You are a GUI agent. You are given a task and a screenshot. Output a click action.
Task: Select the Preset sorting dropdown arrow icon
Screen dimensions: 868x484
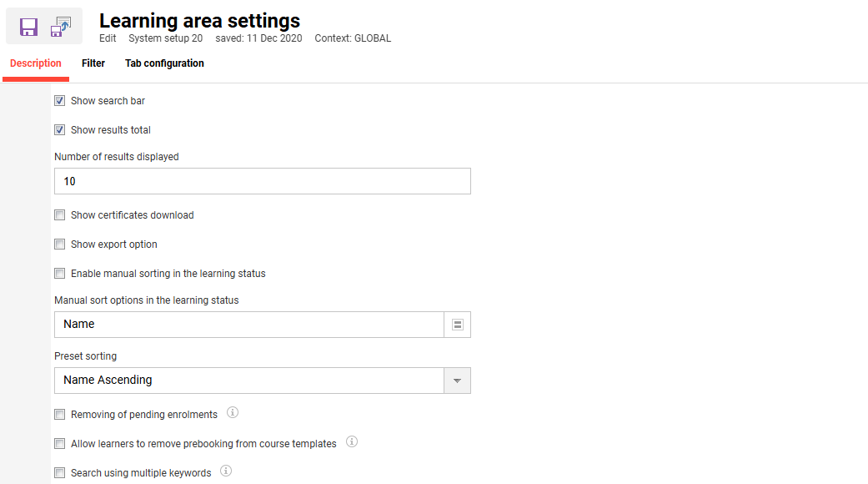[x=457, y=380]
